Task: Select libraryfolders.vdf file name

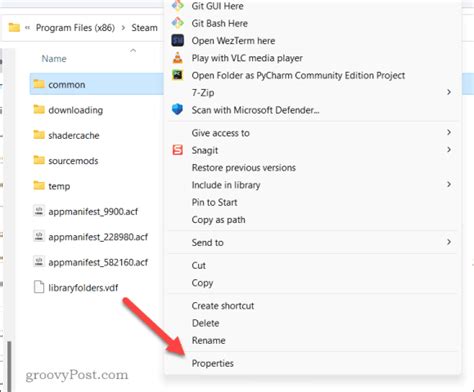Action: 83,287
